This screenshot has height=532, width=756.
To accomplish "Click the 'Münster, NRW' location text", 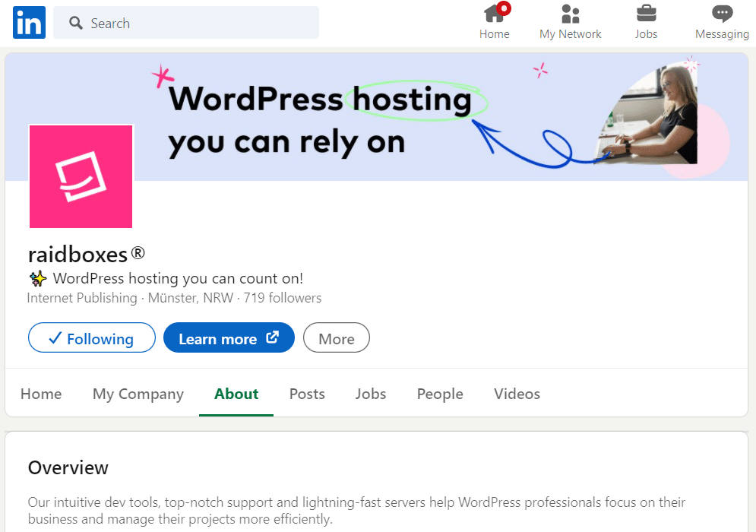I will 191,298.
